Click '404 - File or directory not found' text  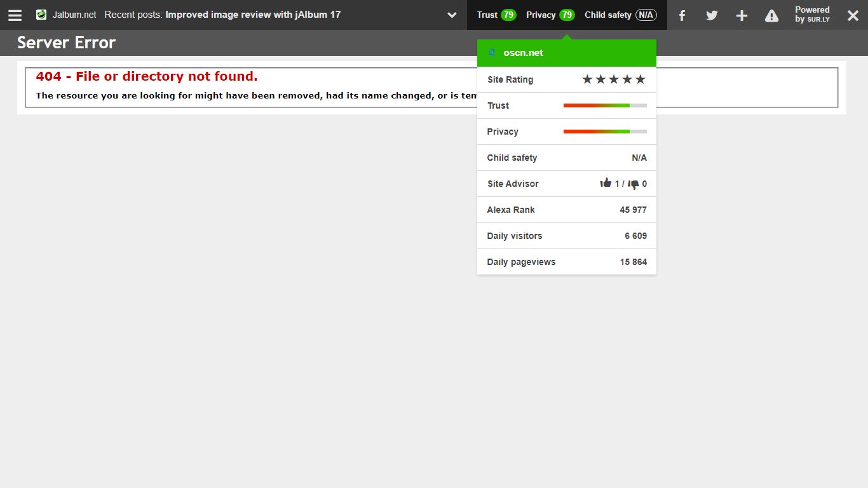tap(147, 76)
